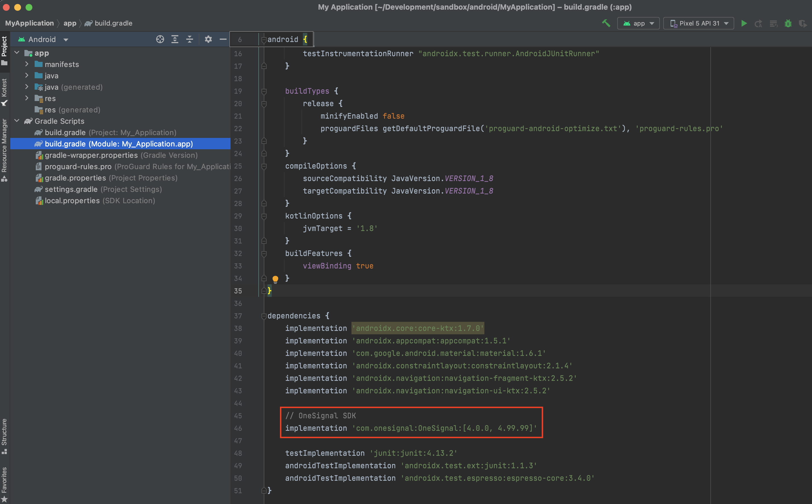This screenshot has width=812, height=504.
Task: Fold the buildTypes block at line 19
Action: 264,91
